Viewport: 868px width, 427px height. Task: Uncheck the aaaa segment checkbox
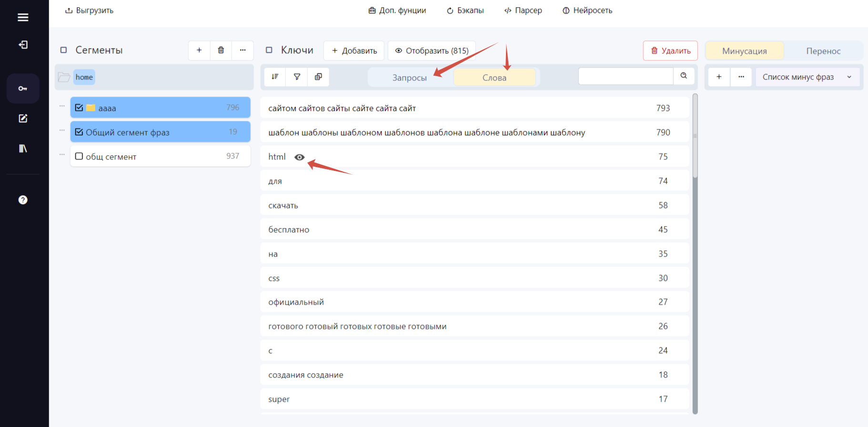[79, 108]
